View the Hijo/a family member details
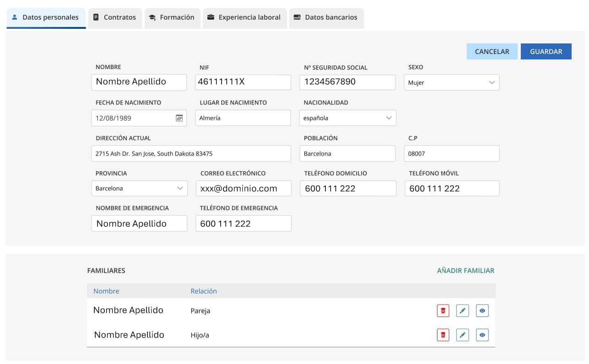 (x=482, y=335)
